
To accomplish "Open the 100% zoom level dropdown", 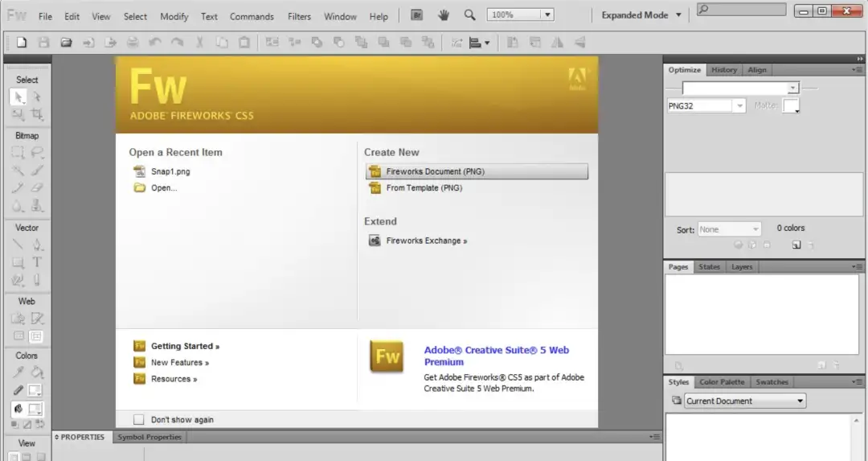I will coord(547,15).
